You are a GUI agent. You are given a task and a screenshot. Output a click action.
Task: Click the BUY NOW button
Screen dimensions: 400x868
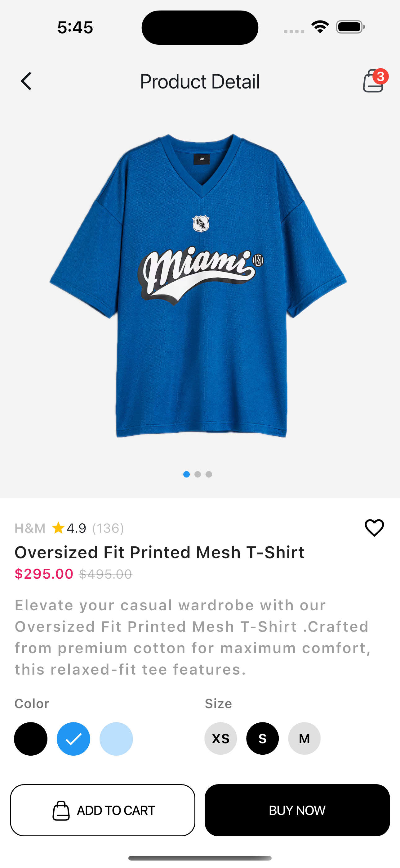point(297,810)
